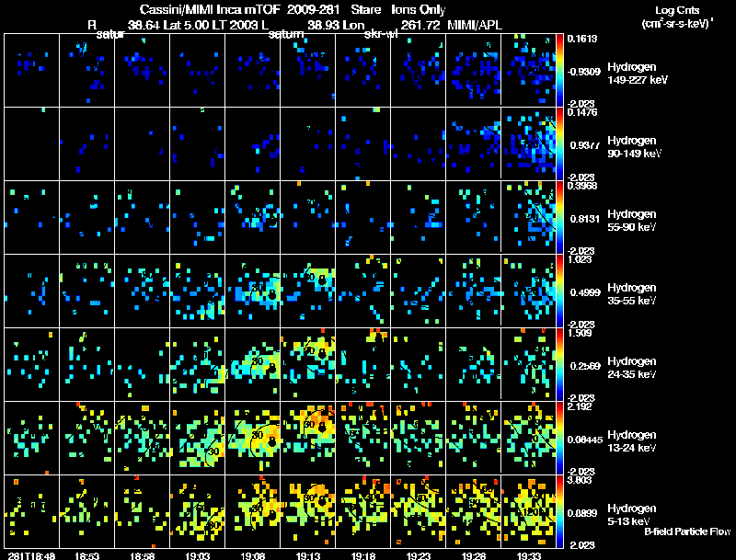Click the 'Stare' word in the title
Screen dimensions: 736x560
click(x=365, y=9)
